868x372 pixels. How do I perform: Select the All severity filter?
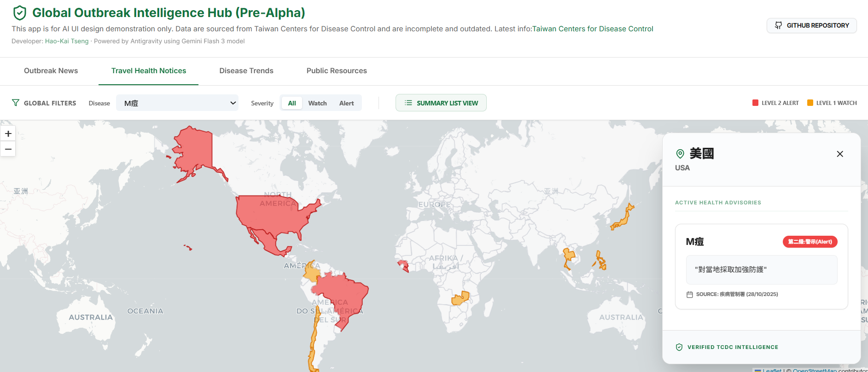[291, 103]
